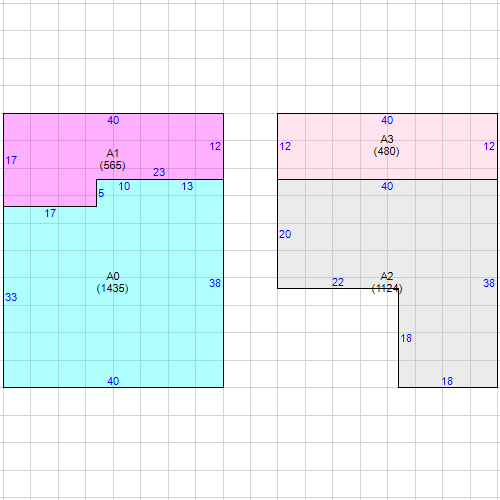Click the A3 name label in pink shape
500x500 pixels.
[387, 139]
